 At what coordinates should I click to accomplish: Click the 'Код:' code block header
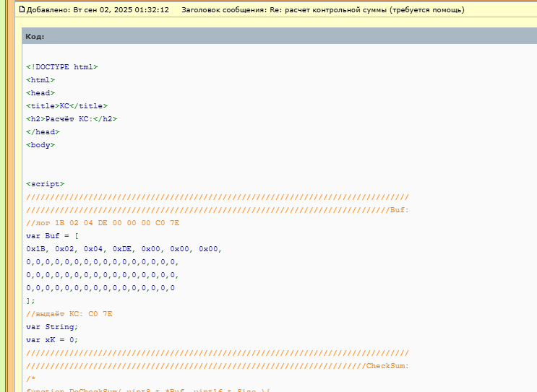click(35, 36)
